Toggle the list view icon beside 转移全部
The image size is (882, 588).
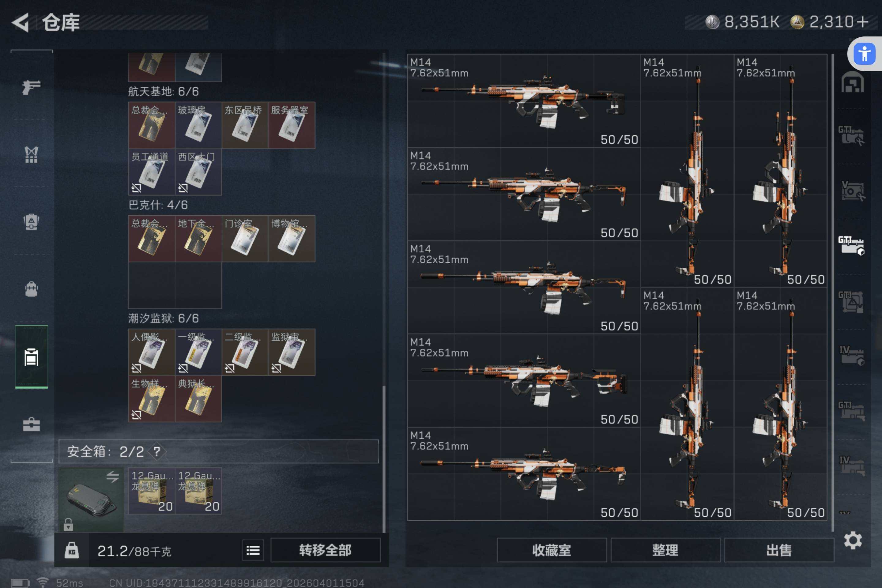[x=253, y=551]
